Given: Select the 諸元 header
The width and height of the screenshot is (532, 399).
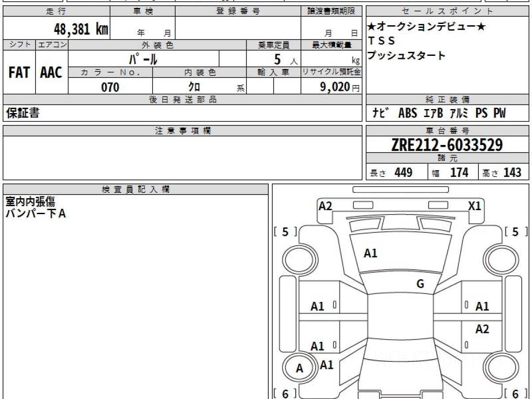Looking at the screenshot, I should pos(447,158).
